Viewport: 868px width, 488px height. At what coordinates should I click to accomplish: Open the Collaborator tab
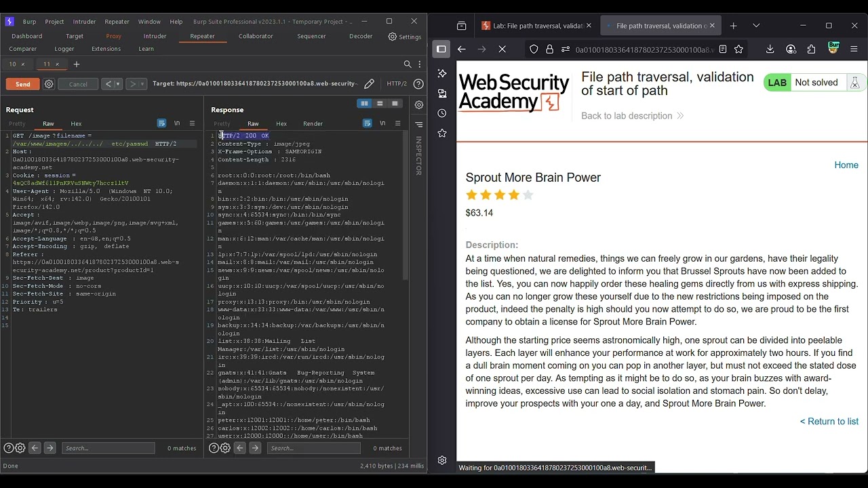(256, 36)
